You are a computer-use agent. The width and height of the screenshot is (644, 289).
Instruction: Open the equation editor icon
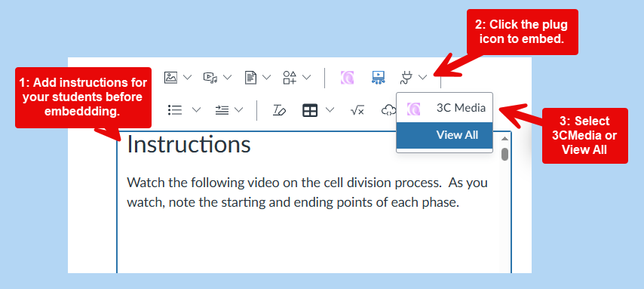357,110
